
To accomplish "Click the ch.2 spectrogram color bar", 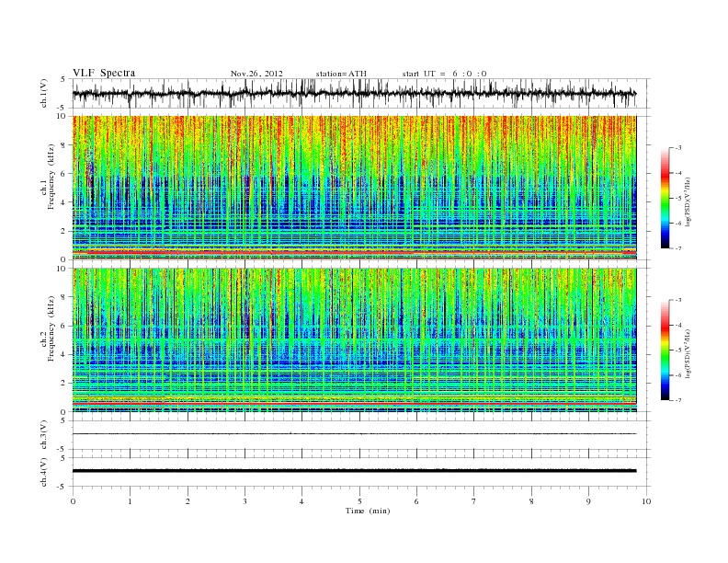I will pyautogui.click(x=665, y=350).
